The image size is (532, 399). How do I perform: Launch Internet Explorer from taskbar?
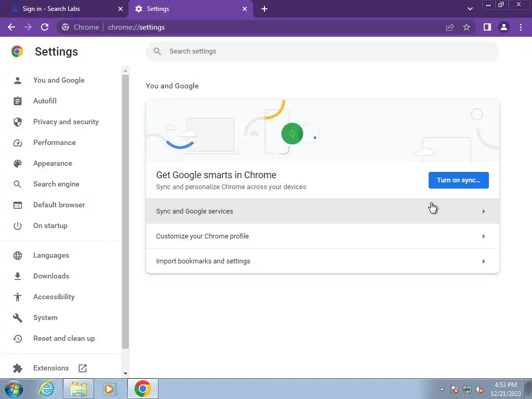46,389
